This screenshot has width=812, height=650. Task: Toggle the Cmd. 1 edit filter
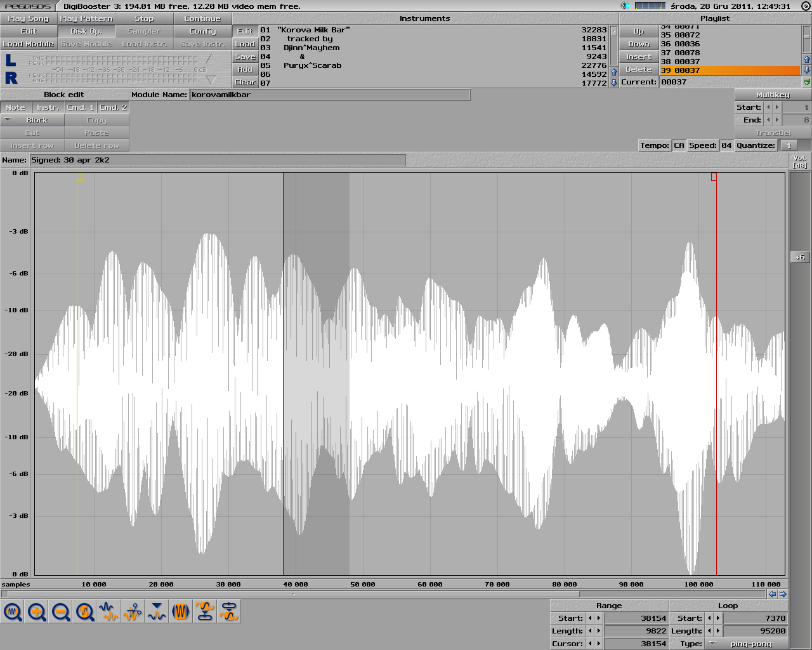click(81, 107)
